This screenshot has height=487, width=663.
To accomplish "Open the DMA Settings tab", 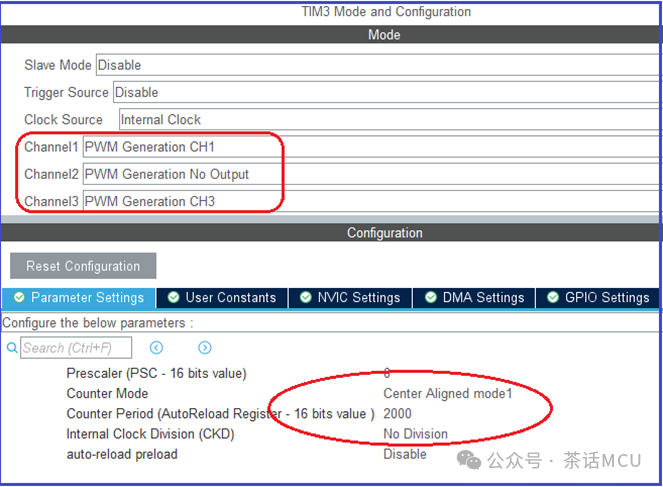I will pos(475,297).
